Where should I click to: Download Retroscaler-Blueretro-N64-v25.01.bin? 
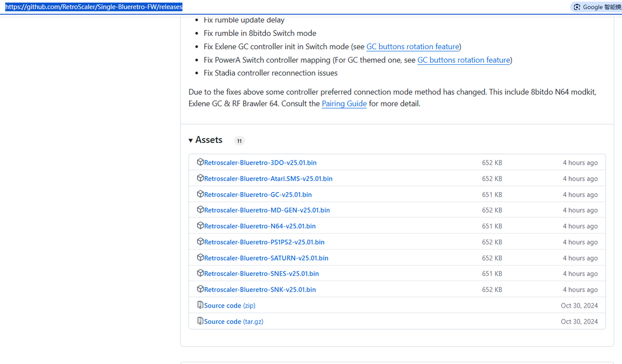pos(260,226)
